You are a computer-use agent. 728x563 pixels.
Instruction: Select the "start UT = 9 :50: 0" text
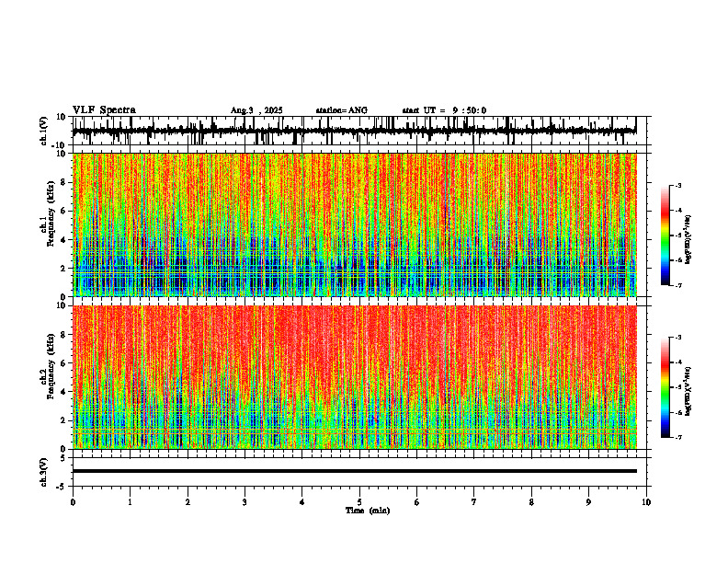pyautogui.click(x=444, y=110)
